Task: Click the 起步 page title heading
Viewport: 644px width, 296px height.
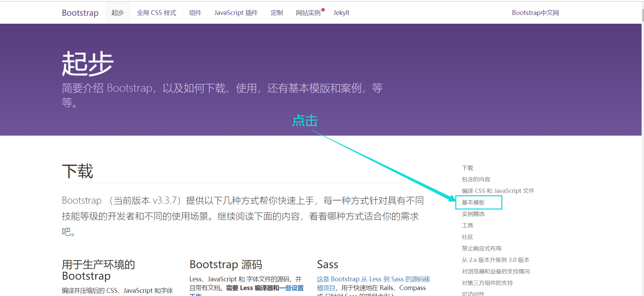Action: pos(88,64)
